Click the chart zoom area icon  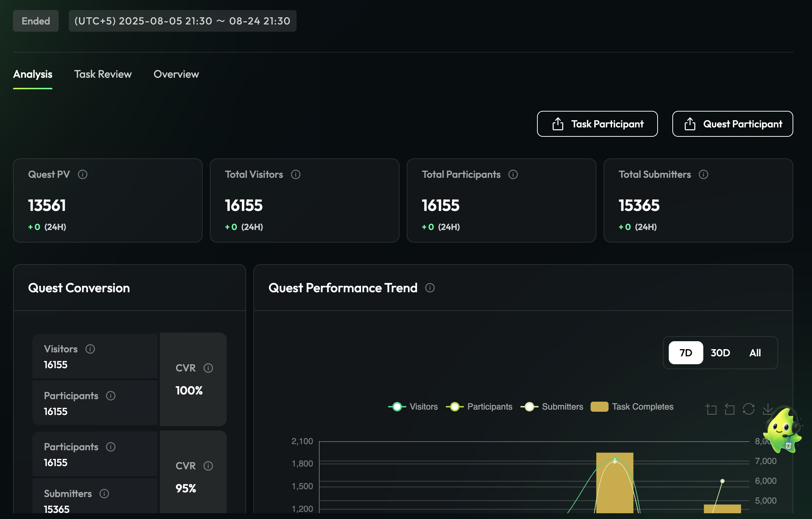pyautogui.click(x=711, y=409)
